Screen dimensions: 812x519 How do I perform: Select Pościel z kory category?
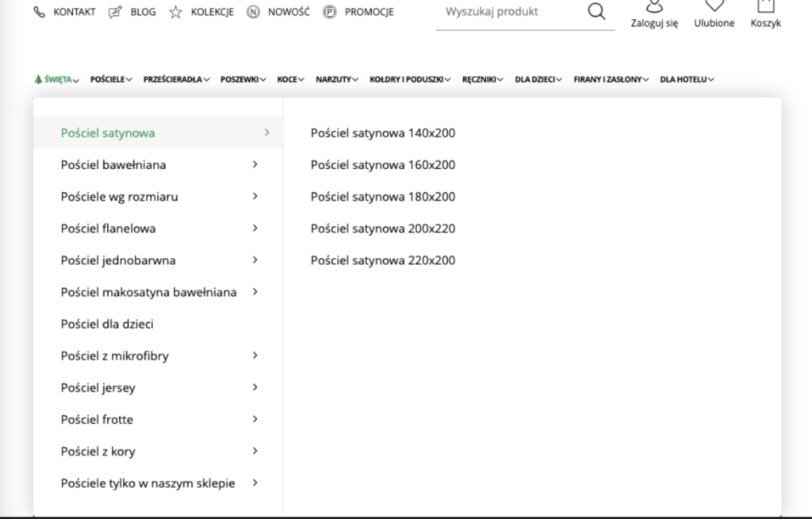(98, 452)
